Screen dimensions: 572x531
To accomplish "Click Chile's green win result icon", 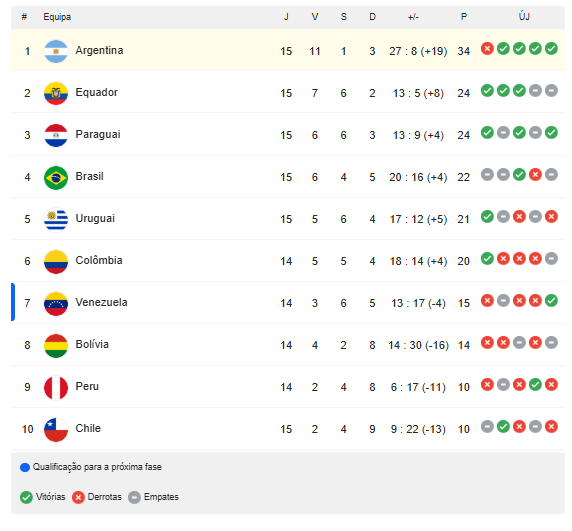I will (x=503, y=426).
